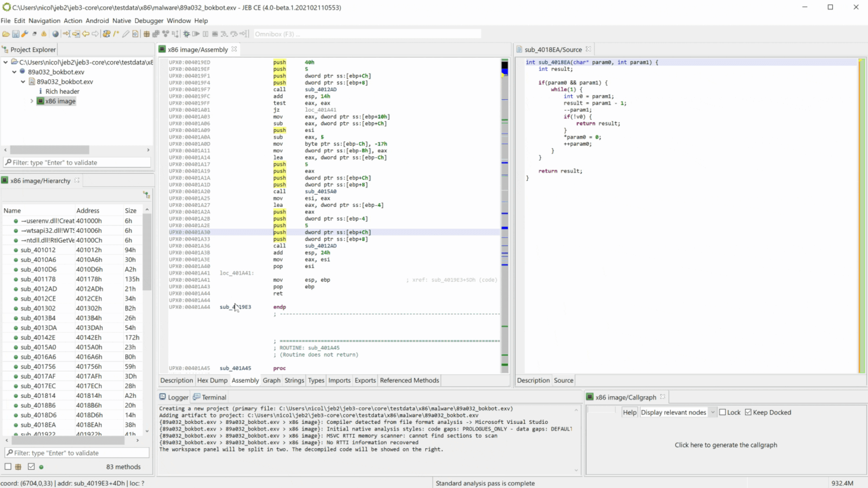This screenshot has width=868, height=488.
Task: Collapse the 89a032_bokbot.exv parent node
Action: tap(14, 72)
